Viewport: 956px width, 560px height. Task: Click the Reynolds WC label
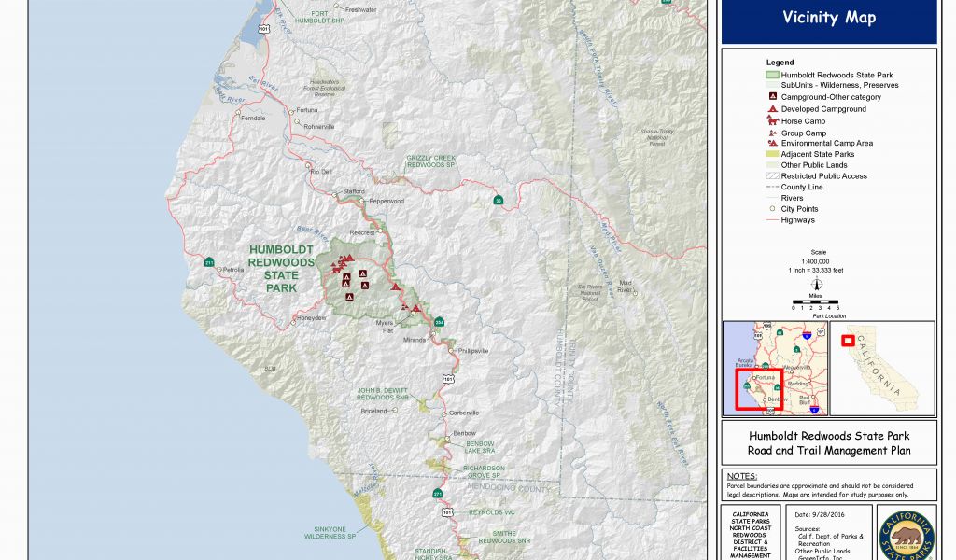pos(492,512)
